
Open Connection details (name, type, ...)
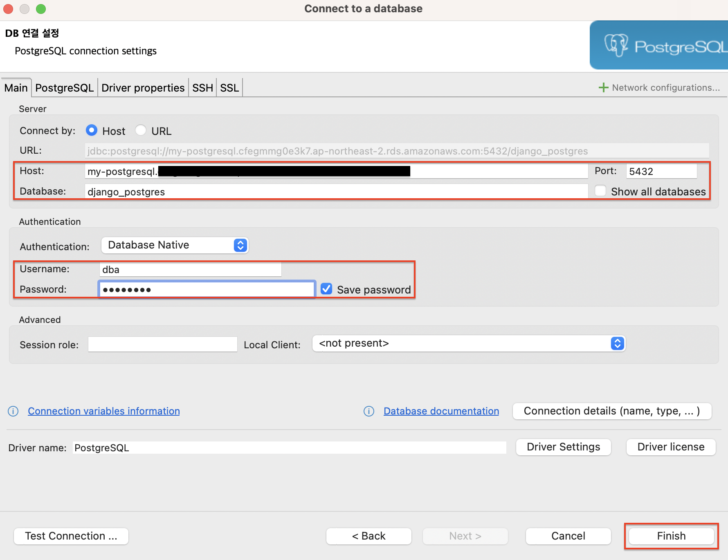(612, 411)
